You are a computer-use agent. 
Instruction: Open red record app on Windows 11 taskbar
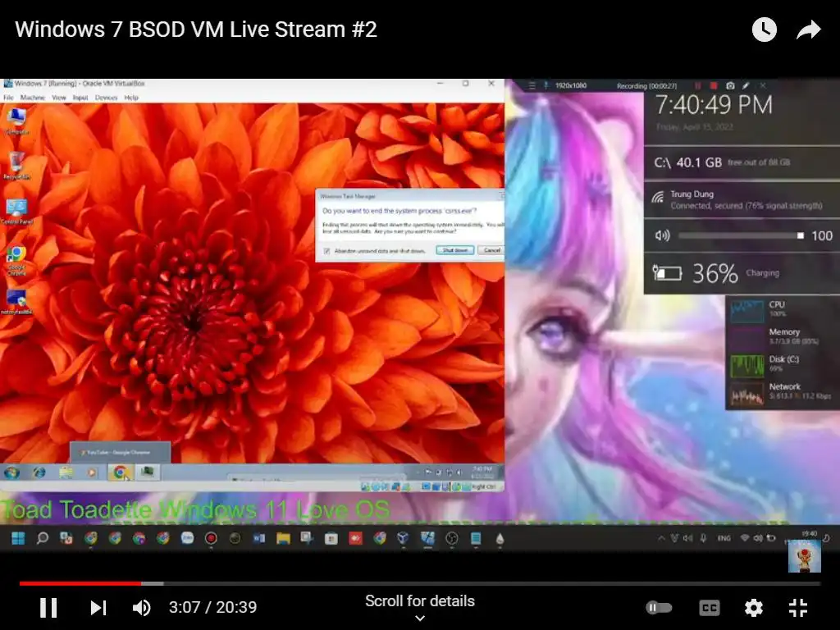pos(211,538)
